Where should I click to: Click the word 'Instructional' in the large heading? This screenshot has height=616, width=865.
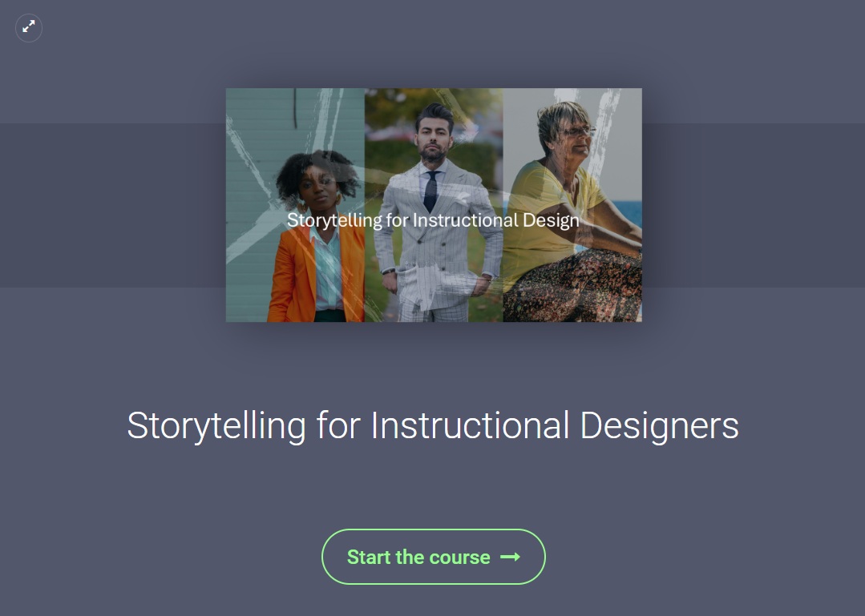pyautogui.click(x=470, y=425)
